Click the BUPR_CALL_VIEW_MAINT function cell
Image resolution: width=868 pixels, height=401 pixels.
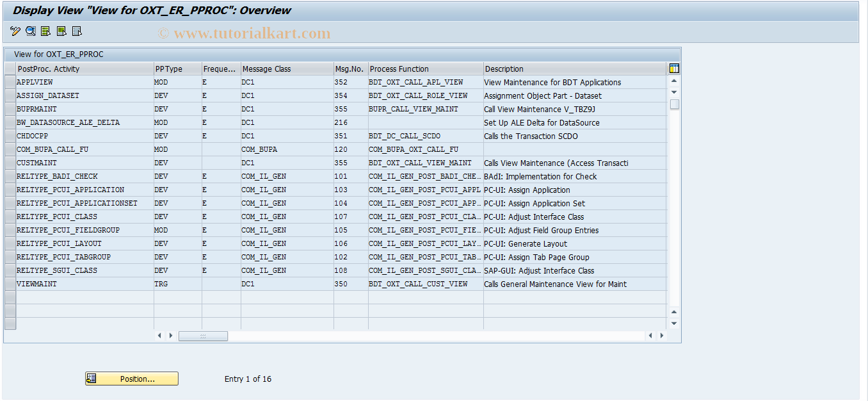click(x=426, y=109)
